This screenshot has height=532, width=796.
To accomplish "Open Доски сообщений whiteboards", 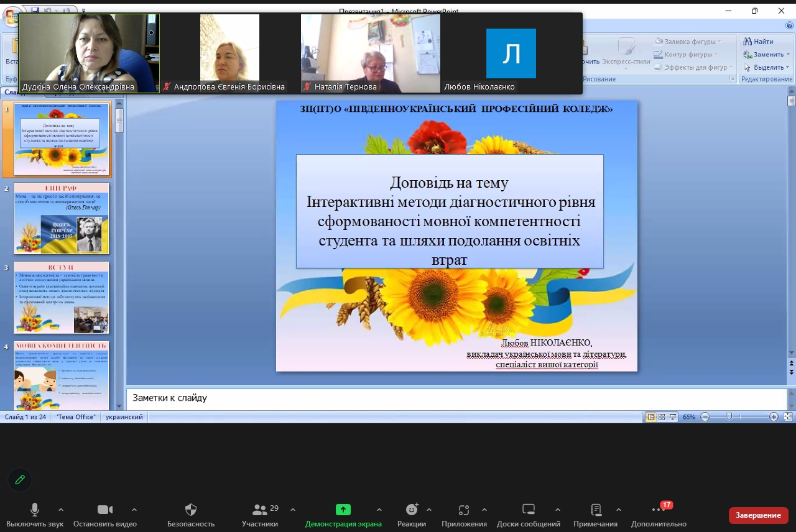I will (529, 515).
